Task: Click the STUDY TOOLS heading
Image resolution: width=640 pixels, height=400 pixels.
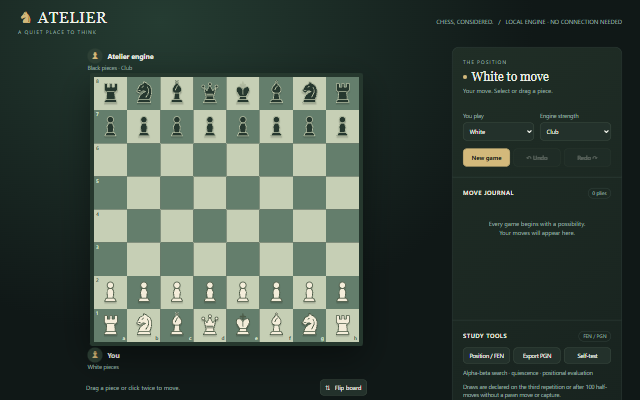Action: point(485,336)
